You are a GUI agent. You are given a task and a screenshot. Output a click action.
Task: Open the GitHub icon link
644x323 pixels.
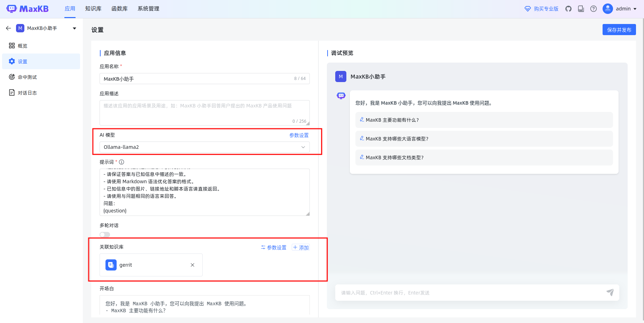(568, 9)
